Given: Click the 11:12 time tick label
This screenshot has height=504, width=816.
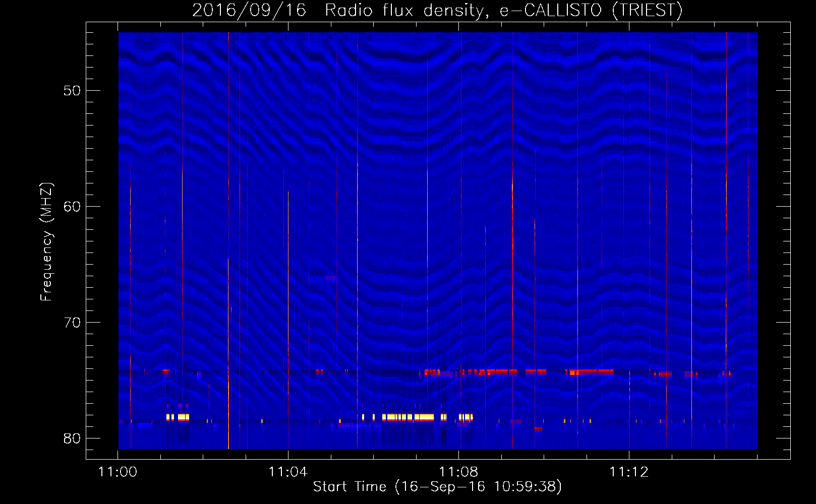Looking at the screenshot, I should click(629, 472).
